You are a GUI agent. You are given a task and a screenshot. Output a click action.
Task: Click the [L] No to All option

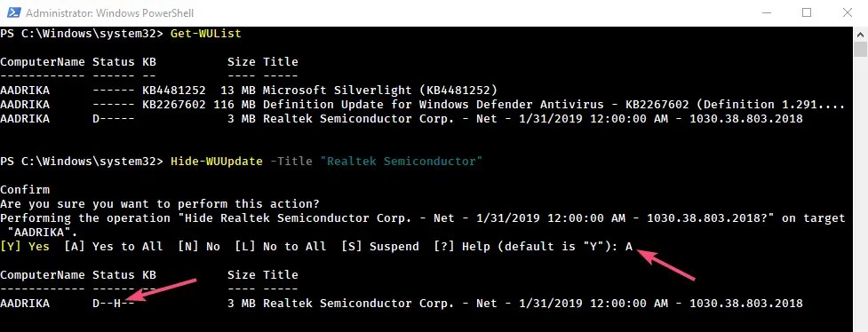(280, 247)
